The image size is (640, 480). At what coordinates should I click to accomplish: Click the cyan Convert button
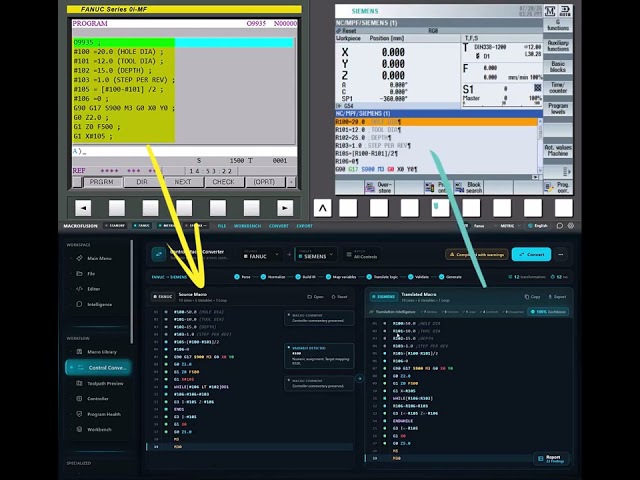click(531, 254)
